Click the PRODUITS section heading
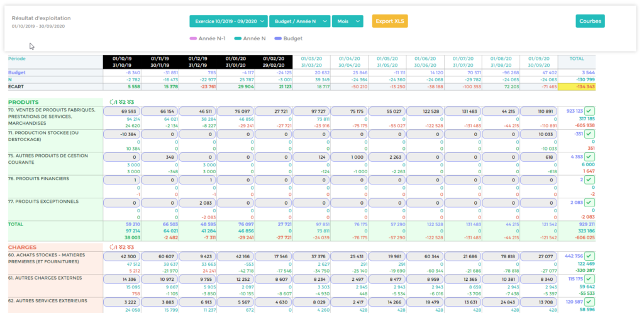 pos(23,102)
